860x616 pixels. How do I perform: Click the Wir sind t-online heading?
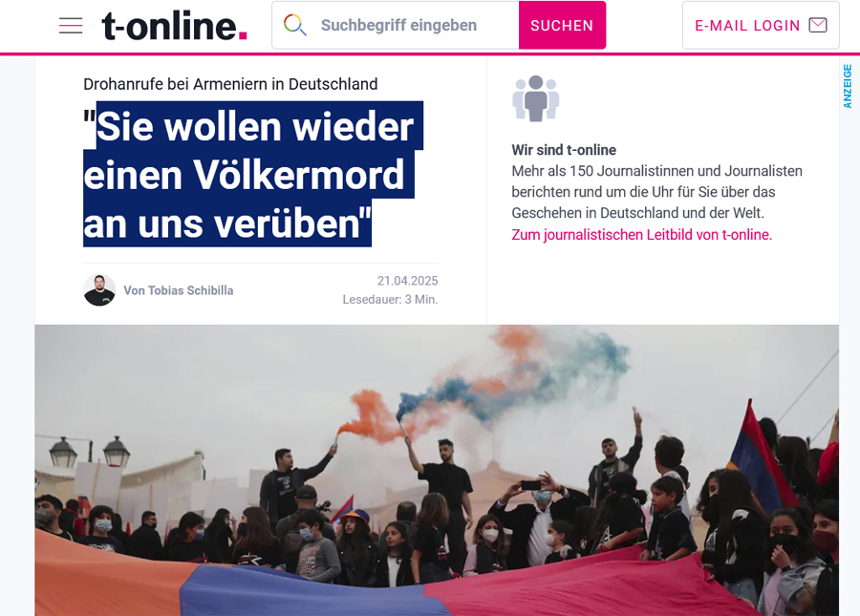tap(564, 150)
